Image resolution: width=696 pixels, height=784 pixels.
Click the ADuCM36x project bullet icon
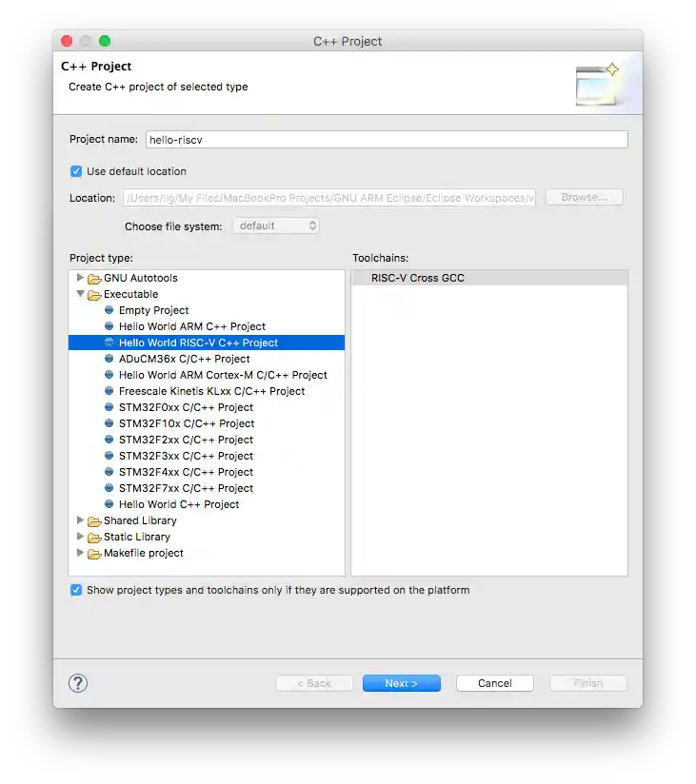109,359
